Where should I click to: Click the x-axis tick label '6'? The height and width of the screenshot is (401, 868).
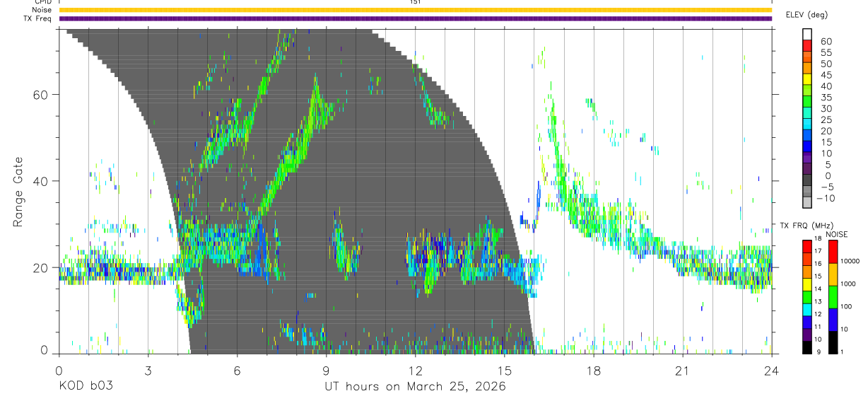[x=237, y=370]
